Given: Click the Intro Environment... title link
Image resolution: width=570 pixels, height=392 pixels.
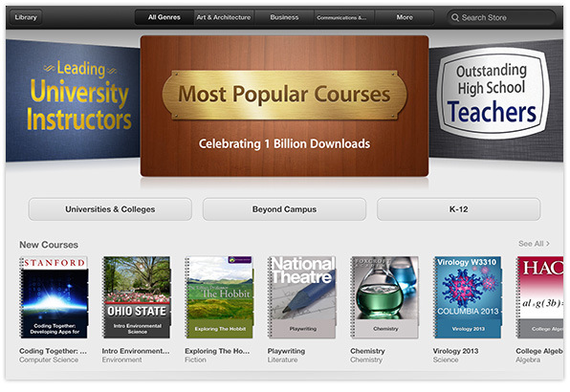Looking at the screenshot, I should 136,351.
